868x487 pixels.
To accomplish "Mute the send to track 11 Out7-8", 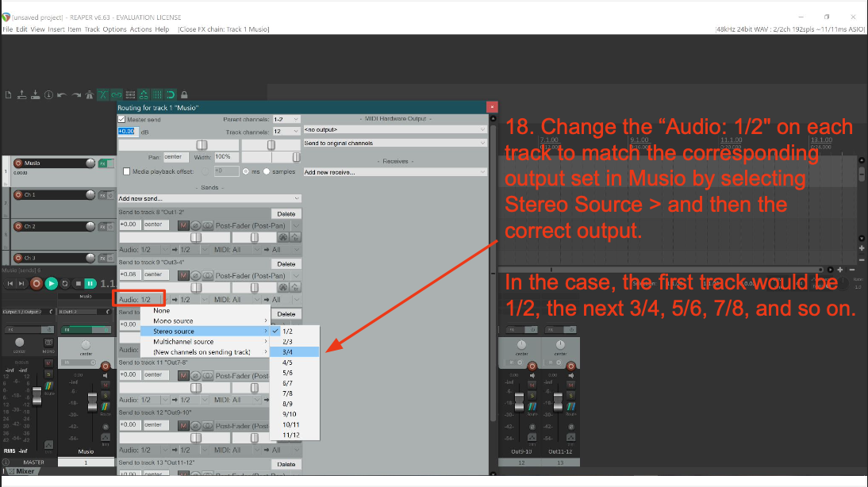I will point(183,375).
